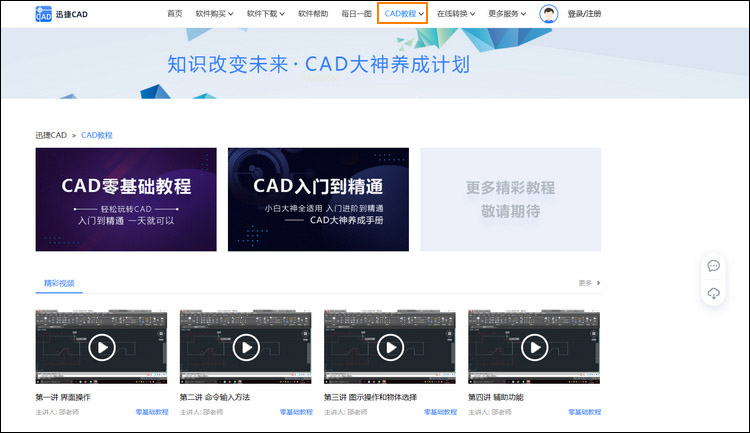750x433 pixels.
Task: Open the 软件帮助 nav item
Action: point(313,14)
